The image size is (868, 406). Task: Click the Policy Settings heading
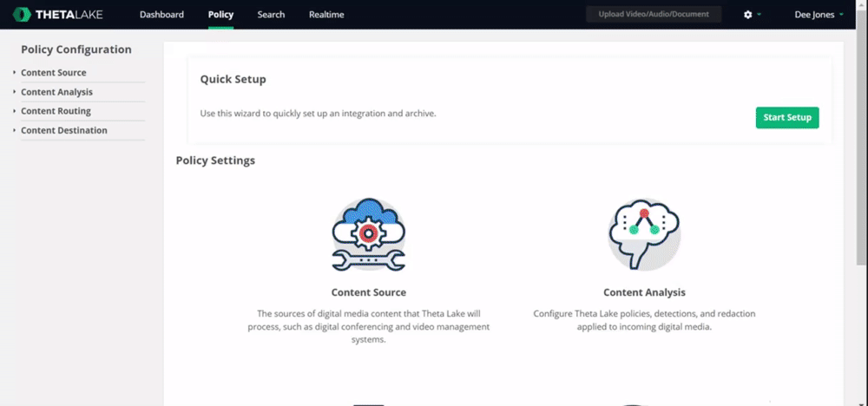(x=215, y=160)
